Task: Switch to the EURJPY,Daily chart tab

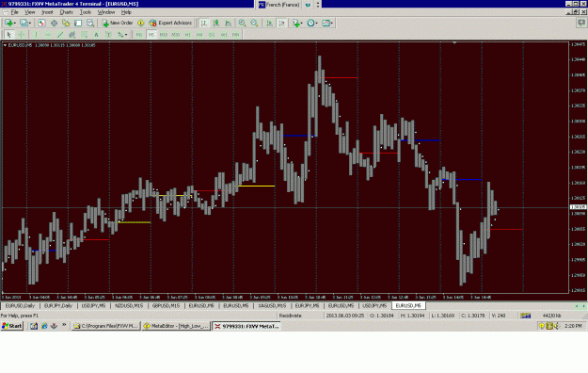Action: click(x=58, y=306)
